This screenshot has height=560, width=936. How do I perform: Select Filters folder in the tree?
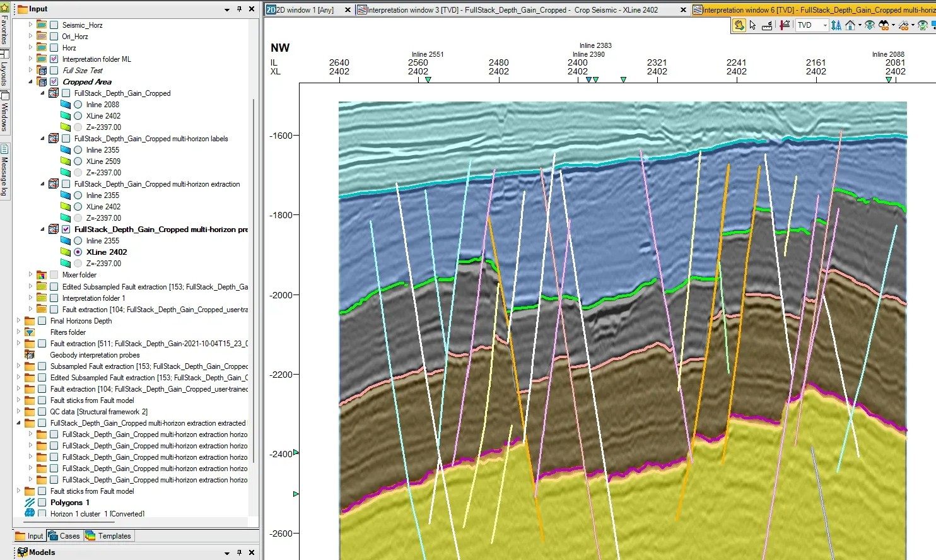click(x=67, y=332)
